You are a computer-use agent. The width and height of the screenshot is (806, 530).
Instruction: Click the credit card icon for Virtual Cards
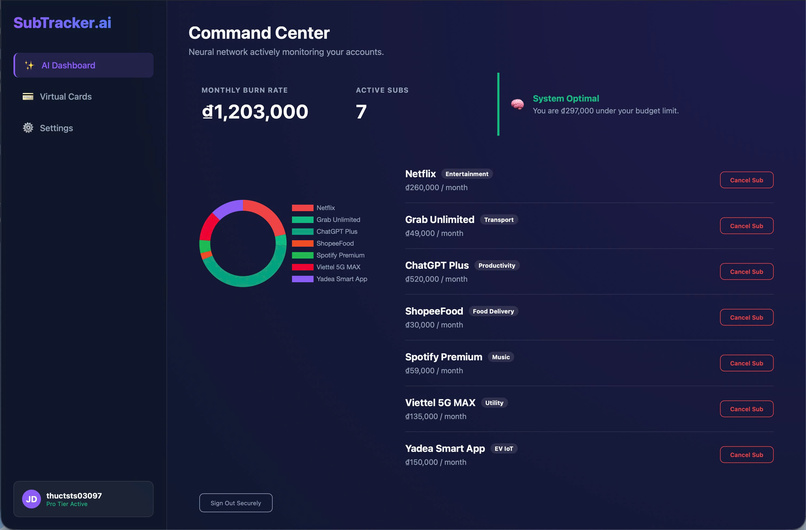coord(28,97)
